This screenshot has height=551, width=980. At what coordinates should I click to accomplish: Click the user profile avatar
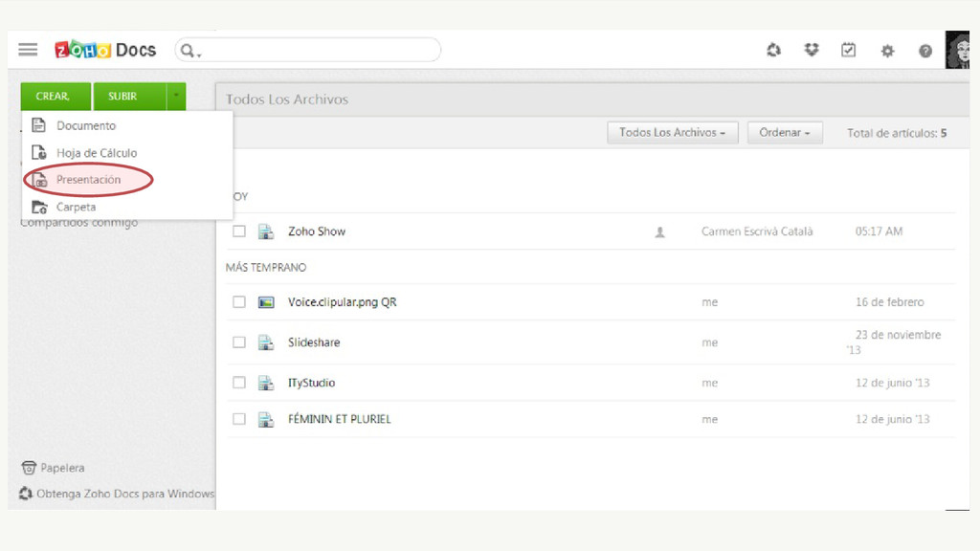[x=957, y=50]
